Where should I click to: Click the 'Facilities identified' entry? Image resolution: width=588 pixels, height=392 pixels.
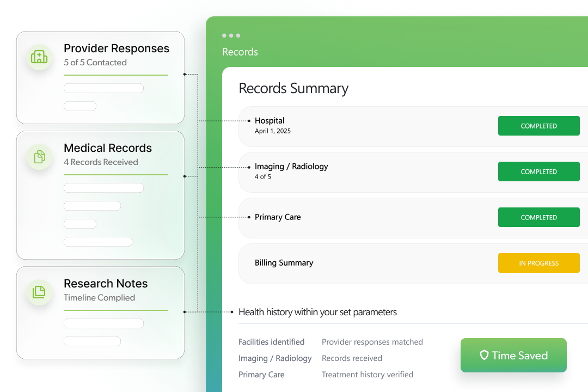[272, 342]
